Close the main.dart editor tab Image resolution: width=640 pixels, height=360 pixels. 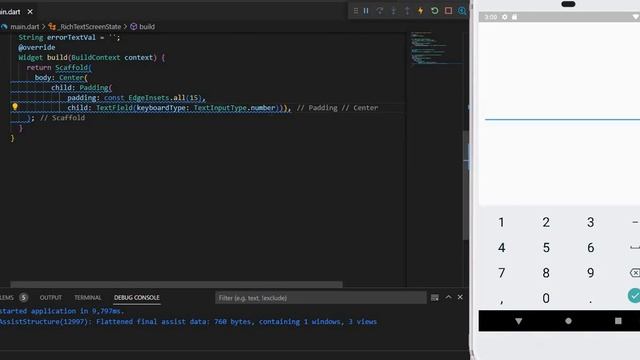[x=30, y=12]
